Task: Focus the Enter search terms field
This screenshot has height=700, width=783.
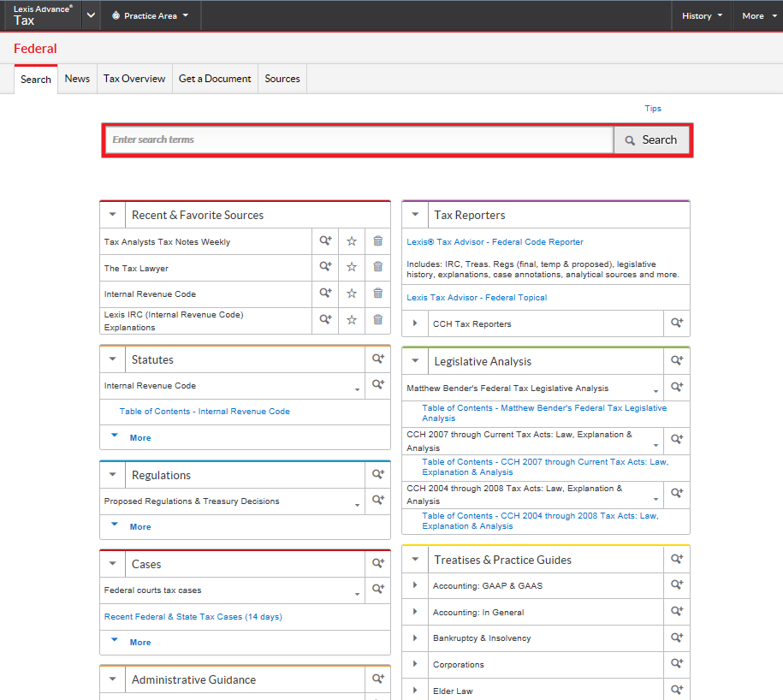Action: click(x=359, y=139)
